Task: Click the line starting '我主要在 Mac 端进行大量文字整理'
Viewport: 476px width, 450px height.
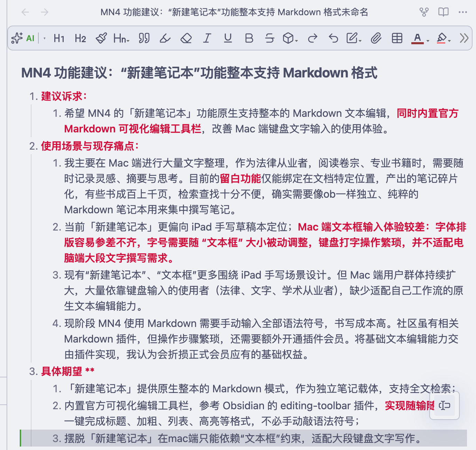Action: pyautogui.click(x=264, y=163)
